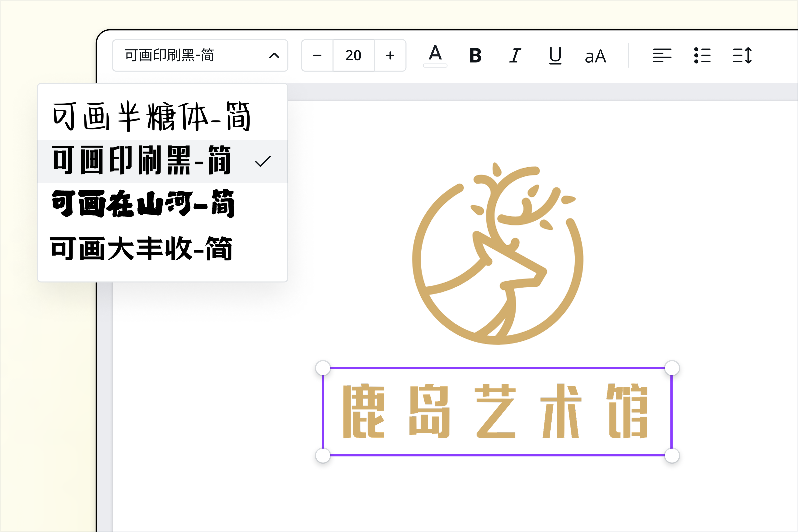This screenshot has height=532, width=798.
Task: Collapse font list with the chevron arrow
Action: click(274, 56)
